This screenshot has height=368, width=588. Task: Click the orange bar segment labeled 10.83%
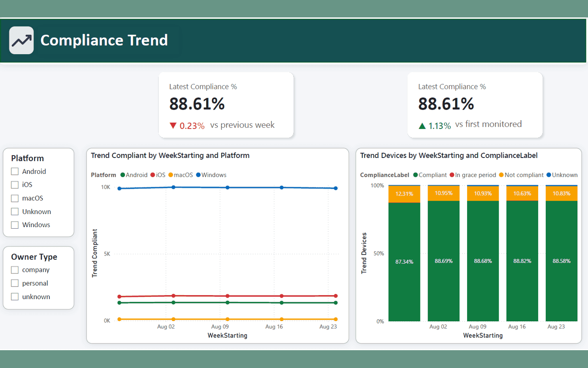pos(562,193)
